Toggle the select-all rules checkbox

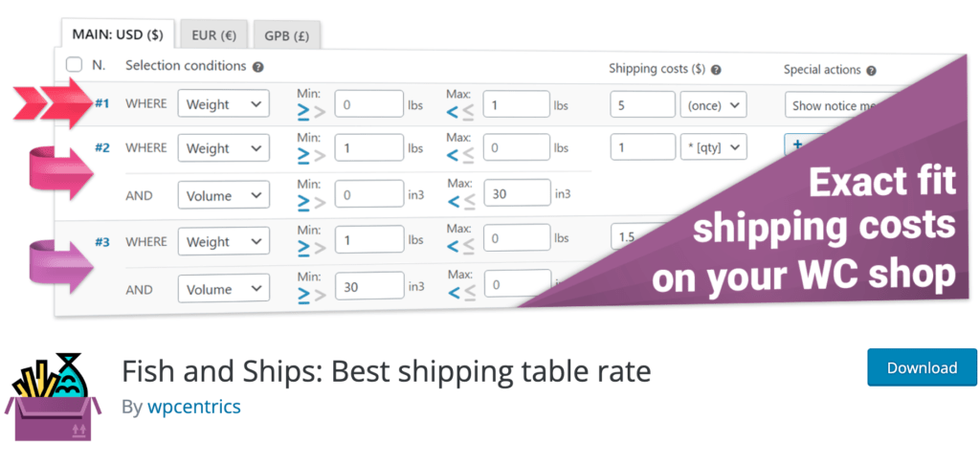(x=74, y=64)
